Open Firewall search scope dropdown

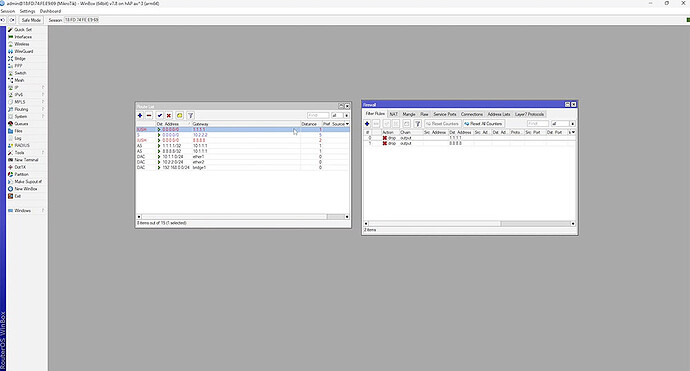click(573, 124)
